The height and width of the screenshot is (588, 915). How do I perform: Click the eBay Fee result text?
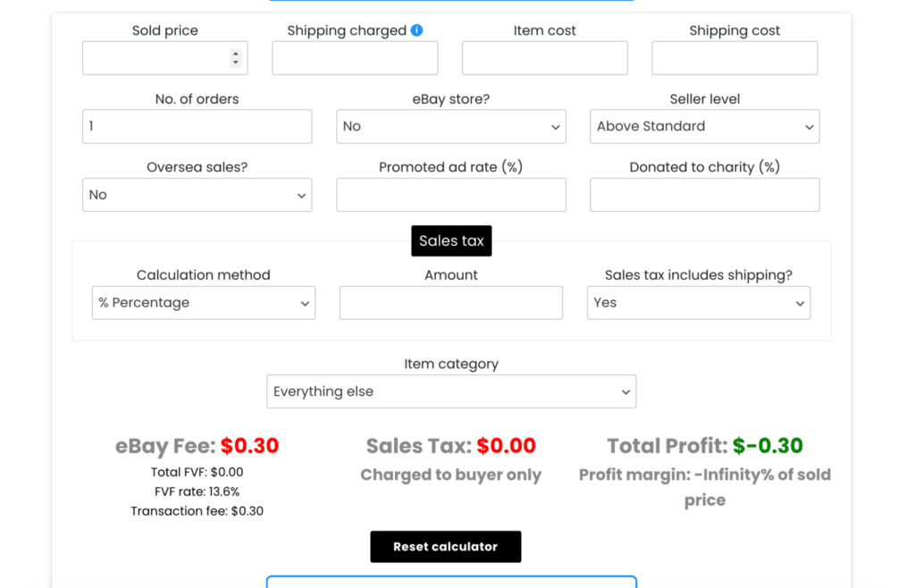point(195,446)
